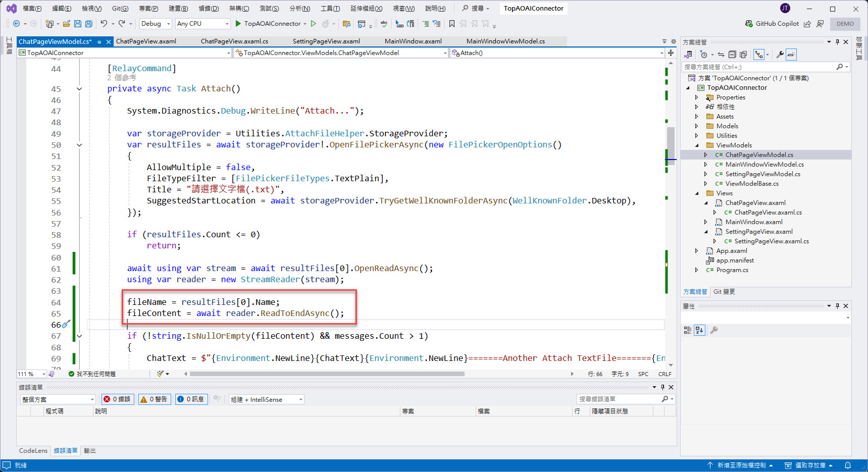Switch to ChatPageView.axaml tab
This screenshot has height=472, width=868.
coord(146,41)
